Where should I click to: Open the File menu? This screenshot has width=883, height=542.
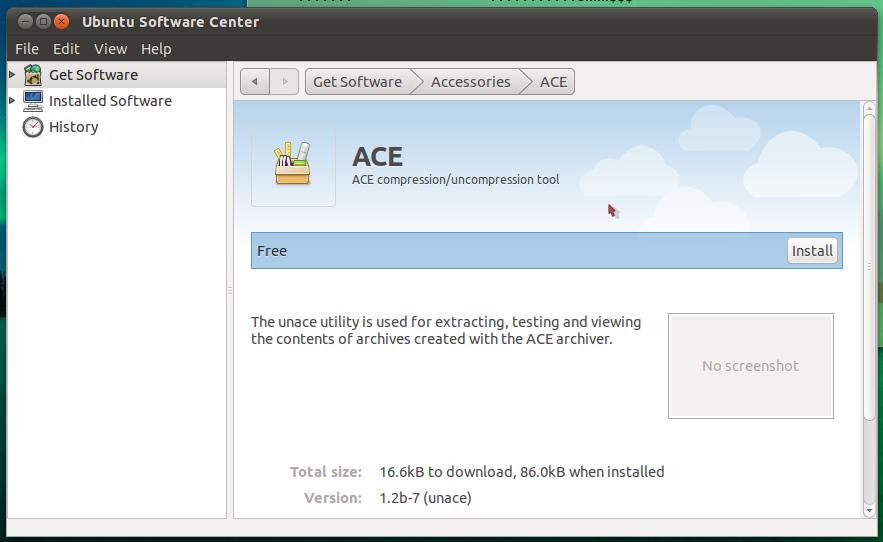pyautogui.click(x=27, y=49)
